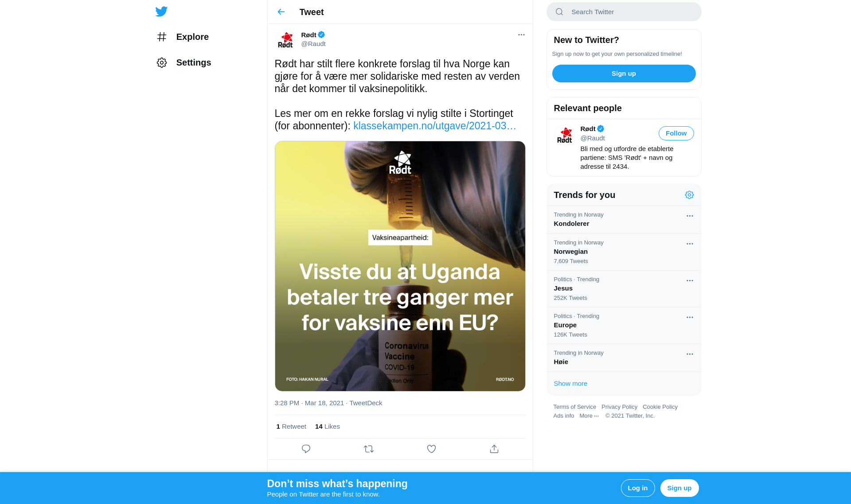Click the Twitter bird logo

(161, 12)
